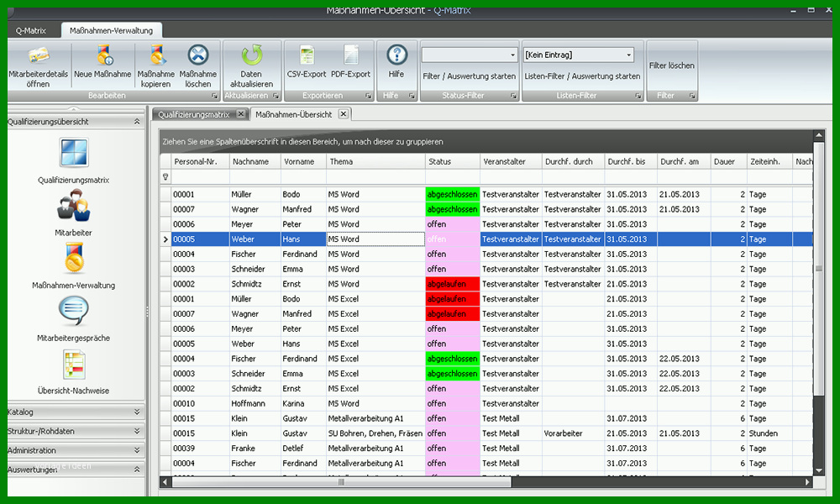This screenshot has height=504, width=840.
Task: Sort by Thema column header
Action: [x=376, y=161]
